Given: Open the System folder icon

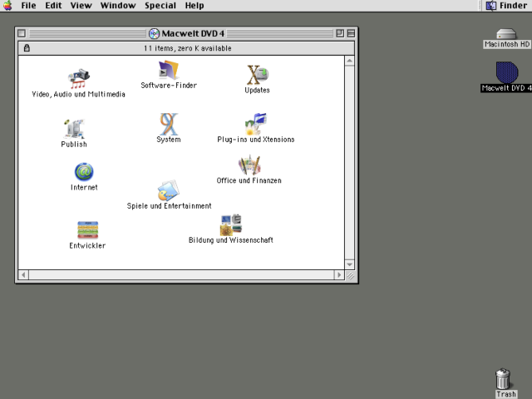Looking at the screenshot, I should [169, 124].
